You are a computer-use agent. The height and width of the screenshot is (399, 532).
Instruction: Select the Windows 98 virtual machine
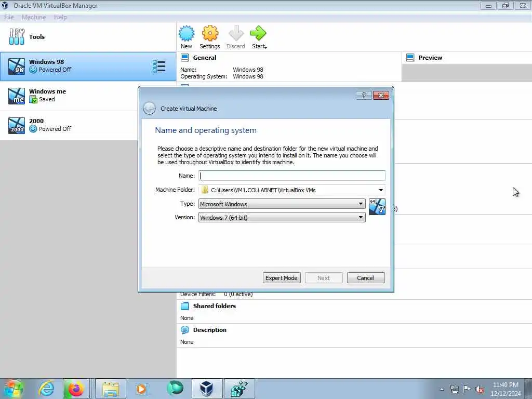click(88, 66)
